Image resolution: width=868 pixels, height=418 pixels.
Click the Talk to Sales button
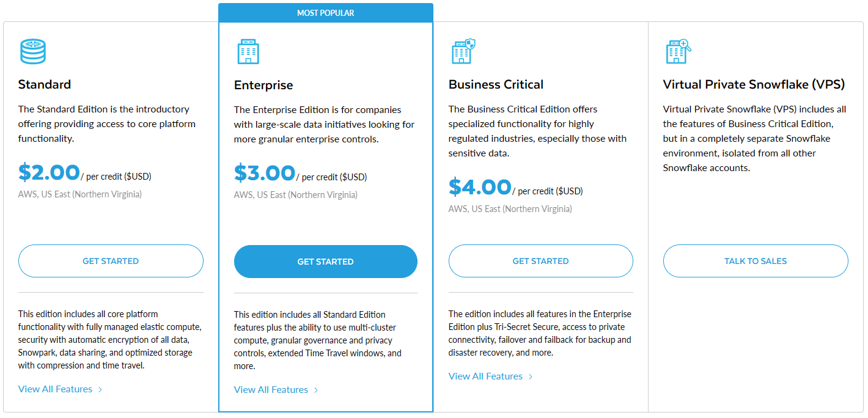pos(755,261)
